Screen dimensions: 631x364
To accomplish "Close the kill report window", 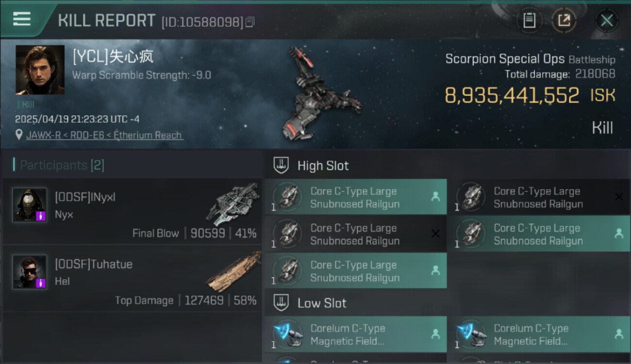I will pyautogui.click(x=607, y=20).
